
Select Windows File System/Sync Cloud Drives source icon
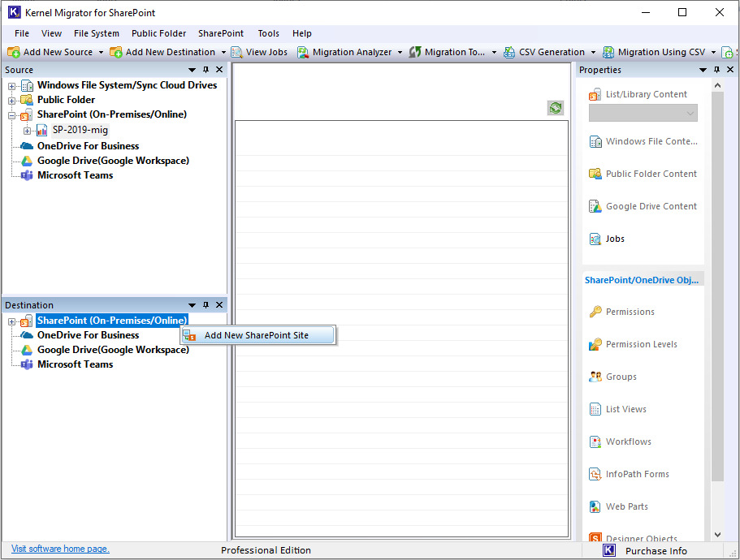pos(28,86)
